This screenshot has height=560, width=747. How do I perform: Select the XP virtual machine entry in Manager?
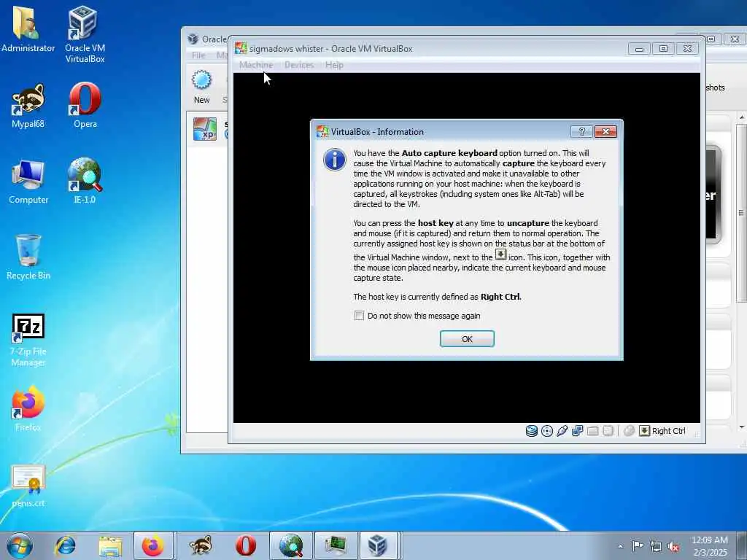tap(207, 129)
